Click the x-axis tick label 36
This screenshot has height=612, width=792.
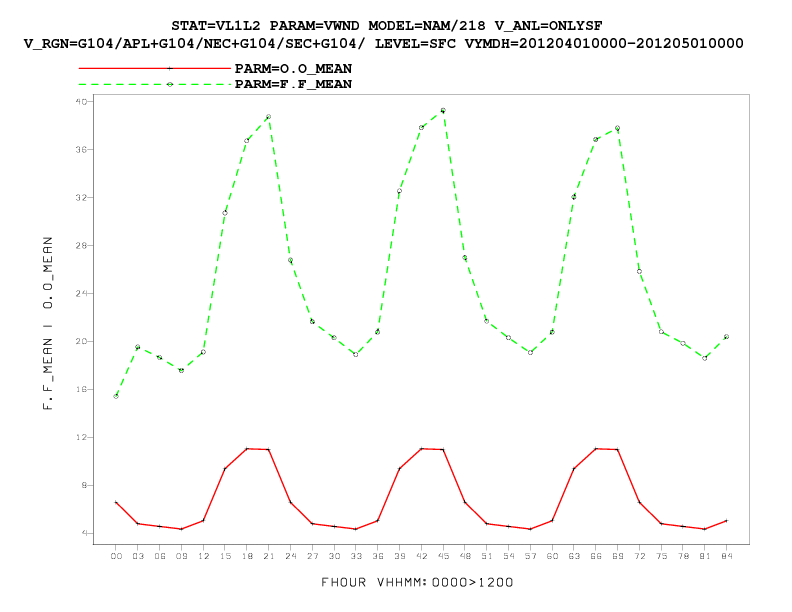pyautogui.click(x=378, y=556)
